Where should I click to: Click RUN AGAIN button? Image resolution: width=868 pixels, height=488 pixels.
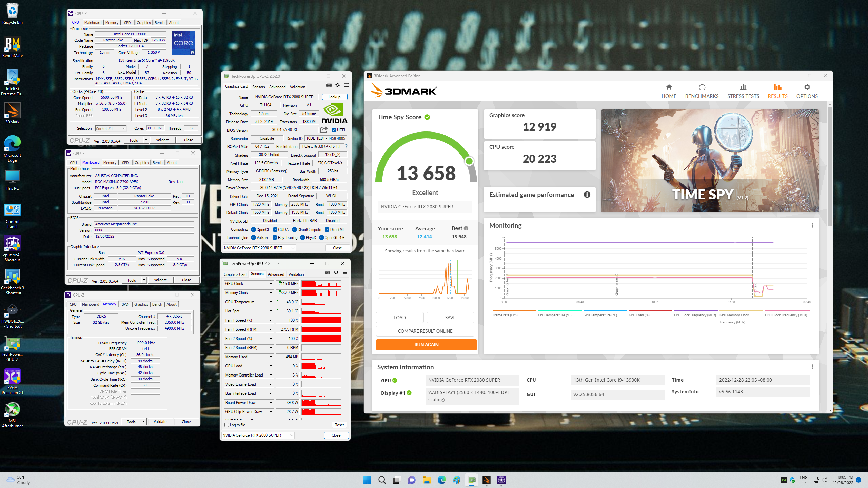click(x=426, y=345)
